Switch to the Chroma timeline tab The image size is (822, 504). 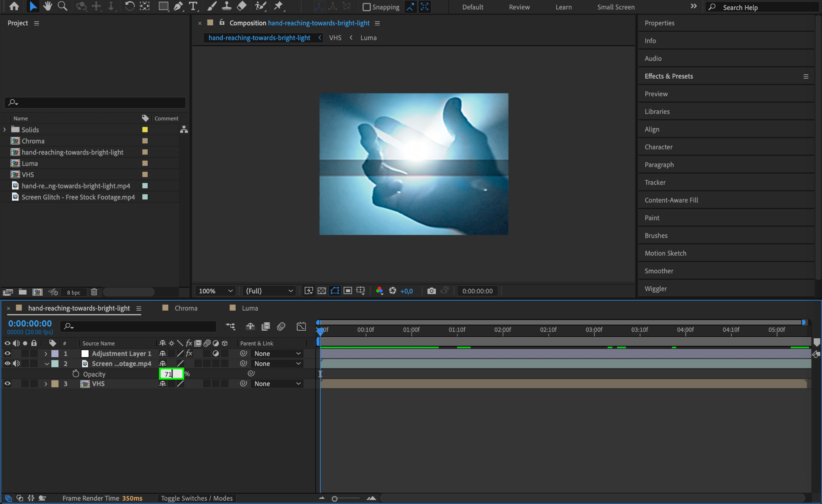(x=185, y=308)
